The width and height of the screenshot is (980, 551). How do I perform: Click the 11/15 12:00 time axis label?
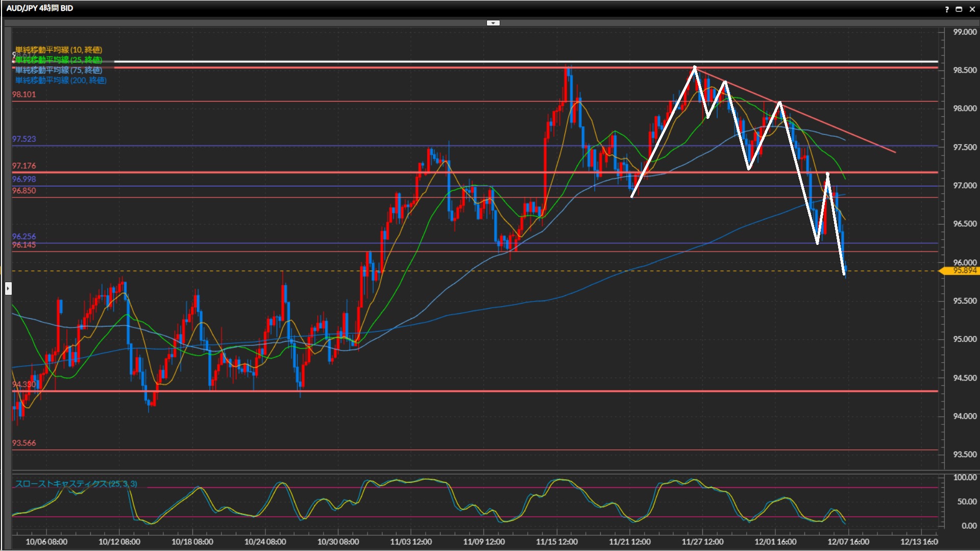tap(557, 542)
